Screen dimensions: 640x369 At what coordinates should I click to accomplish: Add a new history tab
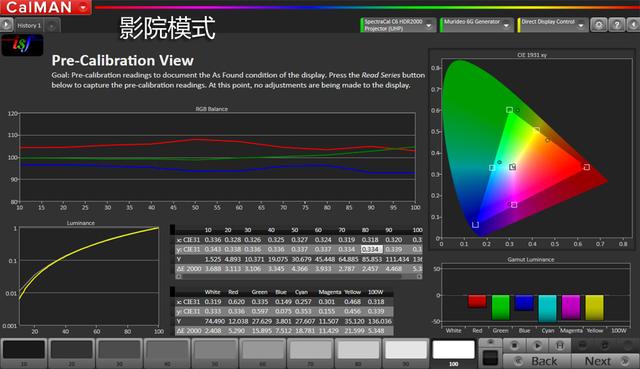pyautogui.click(x=52, y=26)
